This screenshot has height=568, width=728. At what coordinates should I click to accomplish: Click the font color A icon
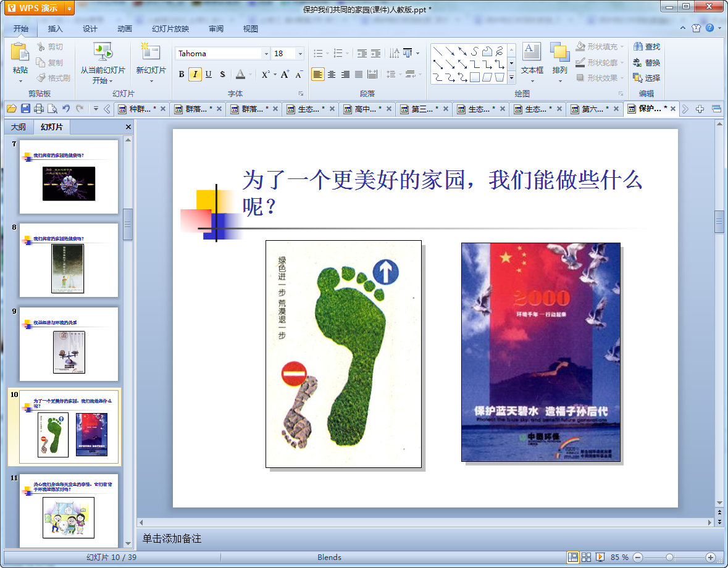(x=240, y=74)
